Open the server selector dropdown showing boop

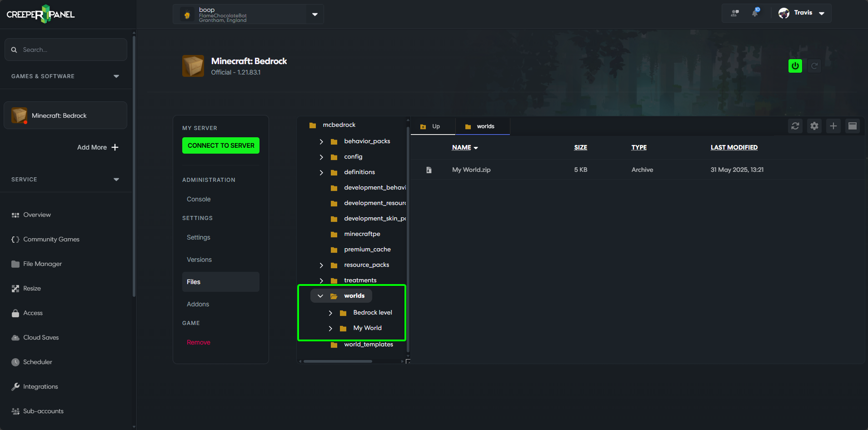coord(314,14)
